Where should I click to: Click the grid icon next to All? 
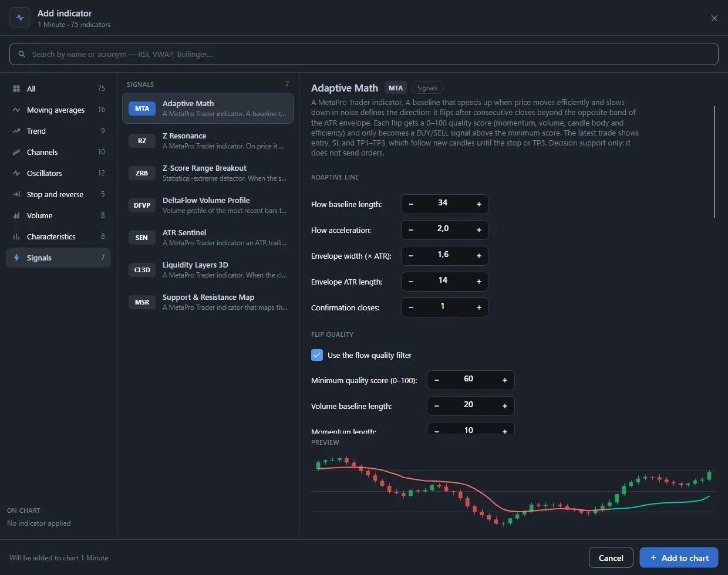[x=16, y=89]
